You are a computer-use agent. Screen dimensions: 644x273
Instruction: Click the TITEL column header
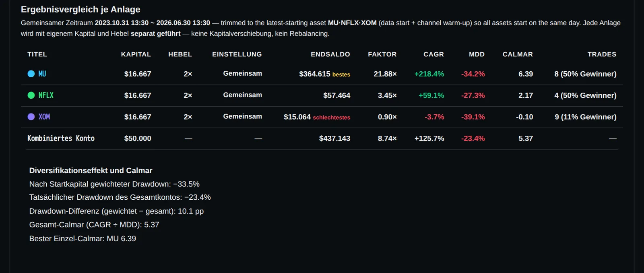pyautogui.click(x=37, y=54)
